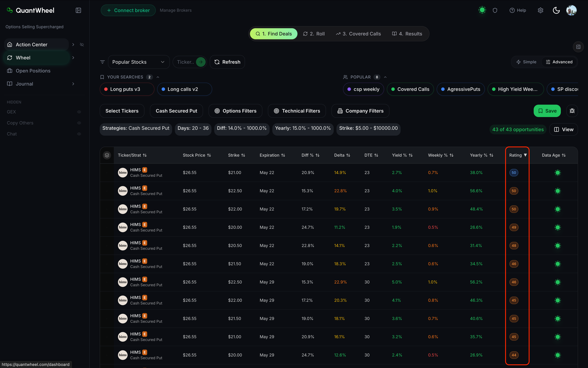Focus the Ticker input field
This screenshot has height=368, width=588.
point(185,62)
